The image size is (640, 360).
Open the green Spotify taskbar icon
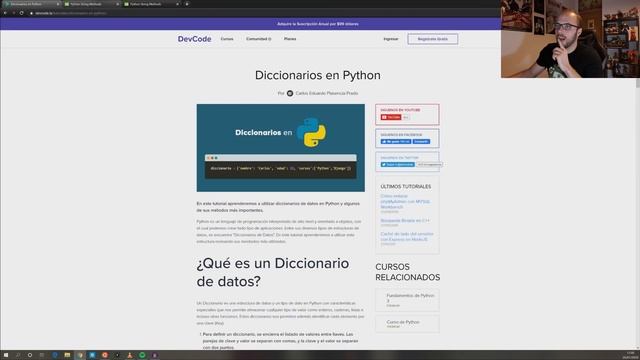(142, 355)
